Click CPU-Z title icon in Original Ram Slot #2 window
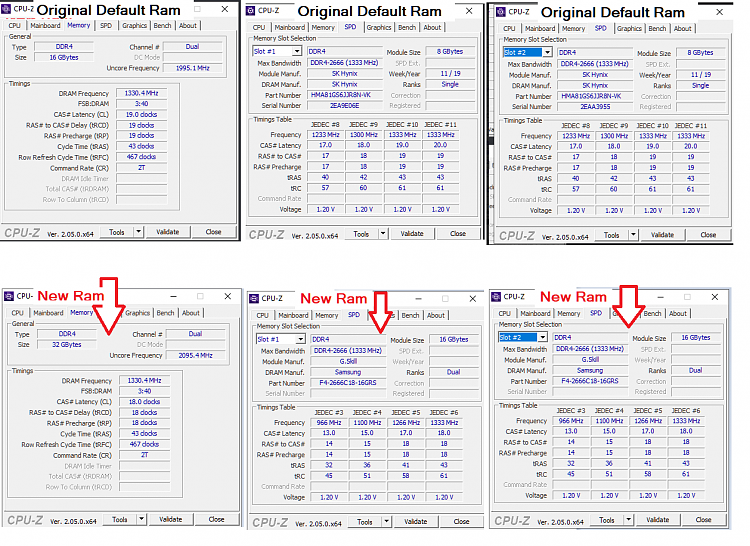This screenshot has height=546, width=750. [501, 11]
